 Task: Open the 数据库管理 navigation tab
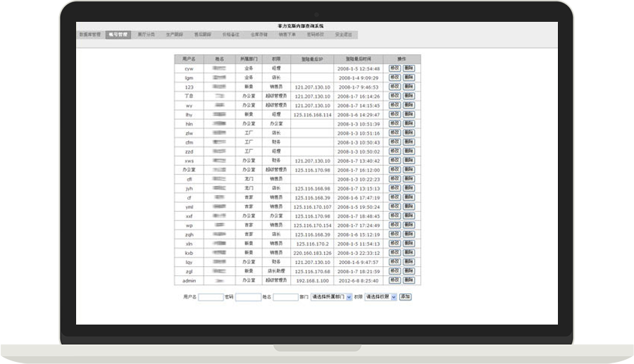pyautogui.click(x=90, y=34)
